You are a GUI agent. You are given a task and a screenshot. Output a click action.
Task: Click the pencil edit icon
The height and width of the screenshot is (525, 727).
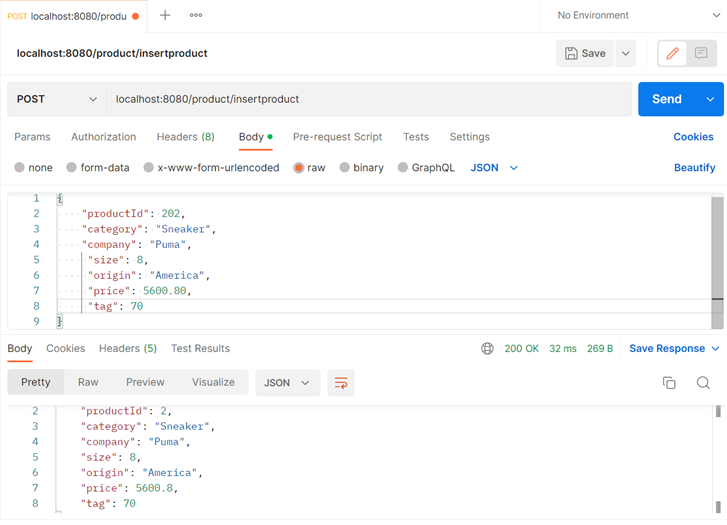click(672, 53)
